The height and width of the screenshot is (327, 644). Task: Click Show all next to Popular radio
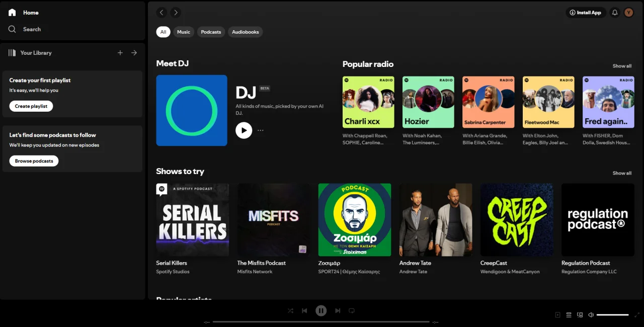622,66
